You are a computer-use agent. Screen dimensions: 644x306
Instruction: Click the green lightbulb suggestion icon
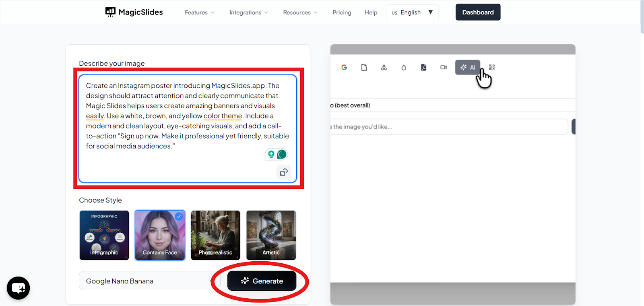[x=271, y=154]
